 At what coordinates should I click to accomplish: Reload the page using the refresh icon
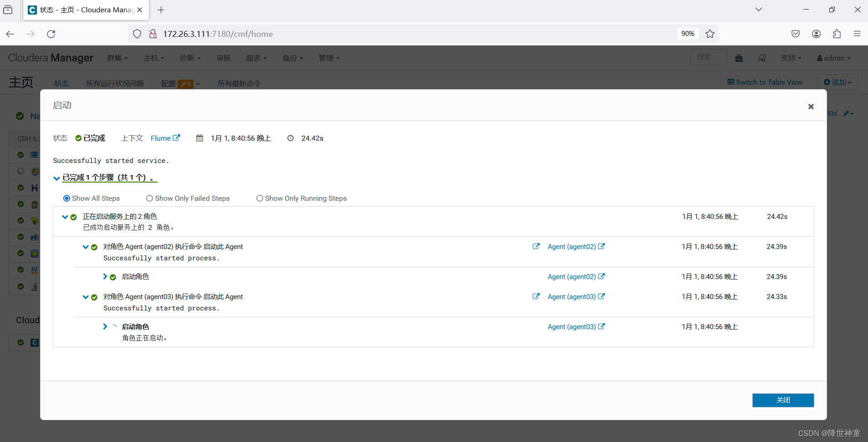point(51,34)
